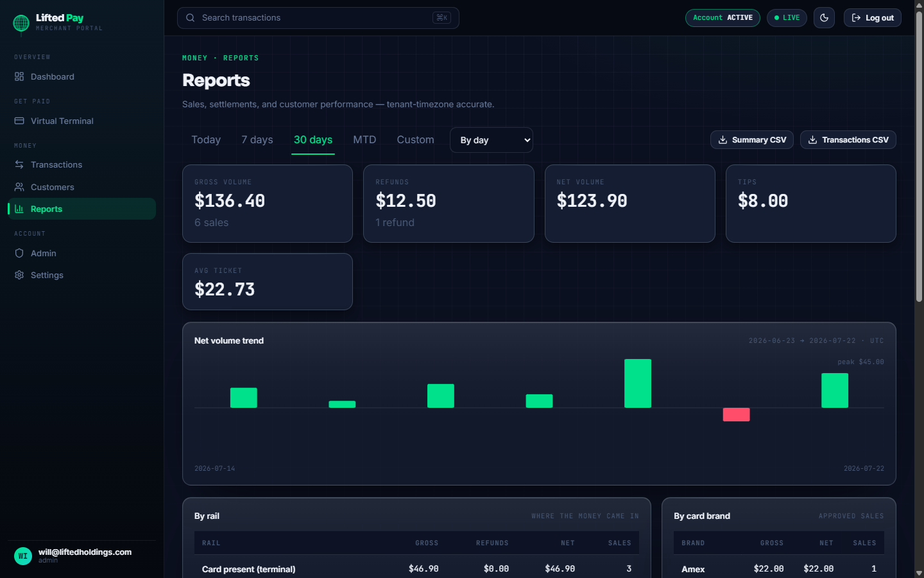
Task: Click the search magnifier icon
Action: (x=191, y=18)
